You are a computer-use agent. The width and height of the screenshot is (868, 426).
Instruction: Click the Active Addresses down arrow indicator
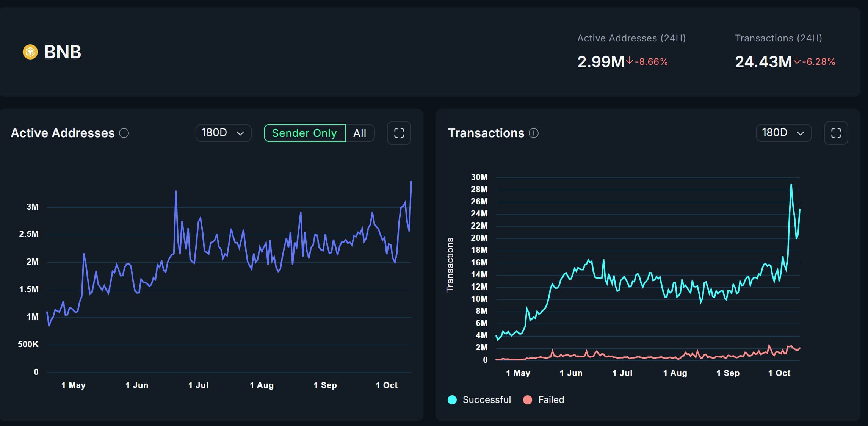tap(630, 61)
